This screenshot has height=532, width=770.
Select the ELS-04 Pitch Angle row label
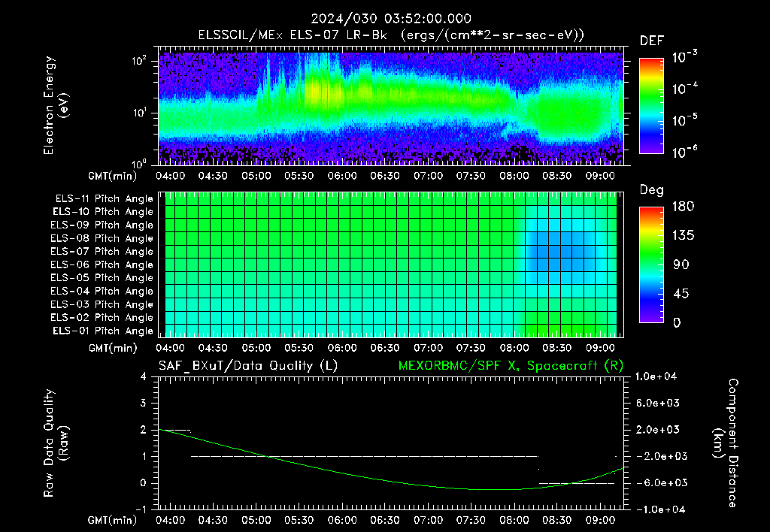coord(102,292)
